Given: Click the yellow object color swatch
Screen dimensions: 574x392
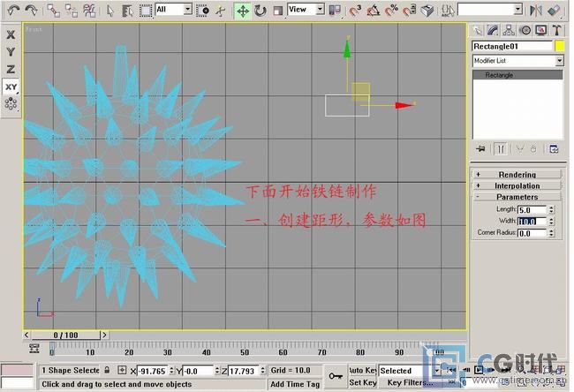Looking at the screenshot, I should [558, 46].
